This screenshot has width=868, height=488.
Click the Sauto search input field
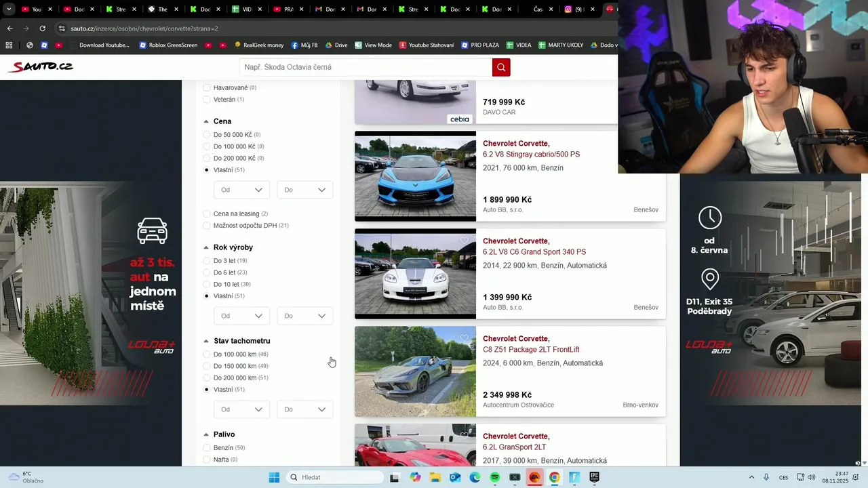pos(366,67)
